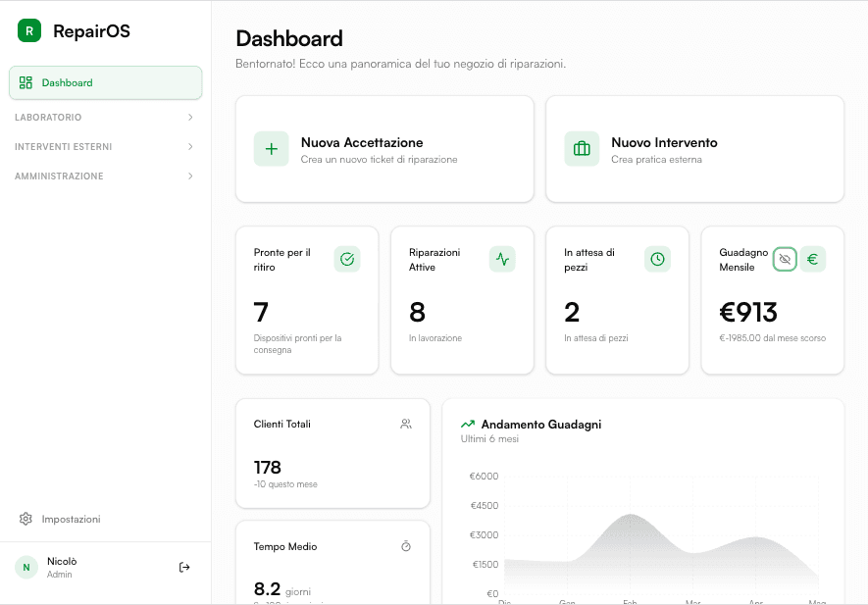
Task: Click the Nicolò username
Action: pos(62,561)
